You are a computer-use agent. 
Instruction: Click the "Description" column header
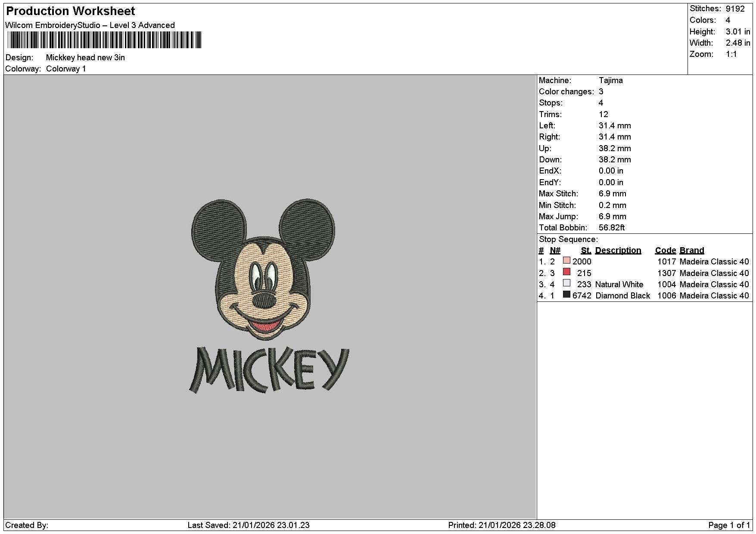(618, 250)
